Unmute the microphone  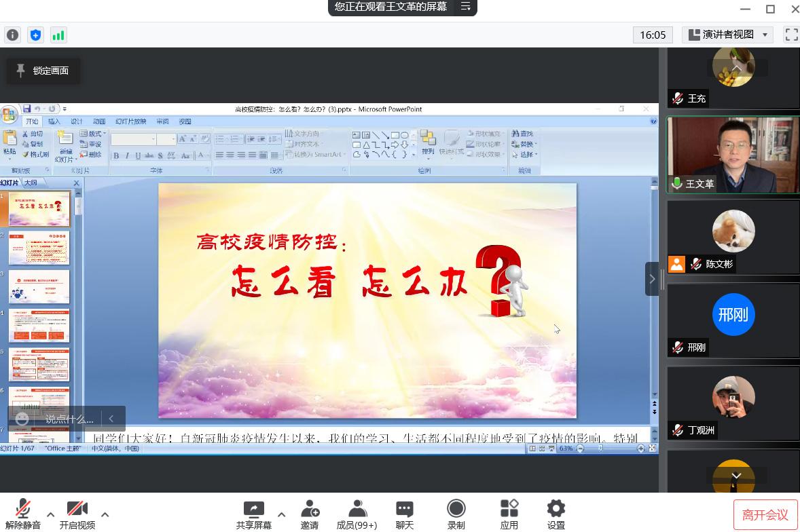[22, 510]
